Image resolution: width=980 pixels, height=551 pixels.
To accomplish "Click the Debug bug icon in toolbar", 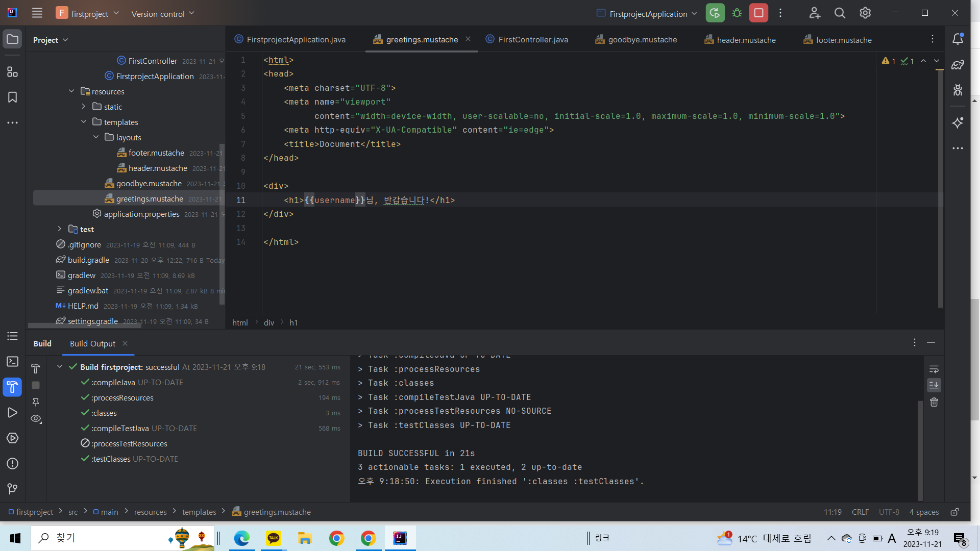I will (x=737, y=13).
